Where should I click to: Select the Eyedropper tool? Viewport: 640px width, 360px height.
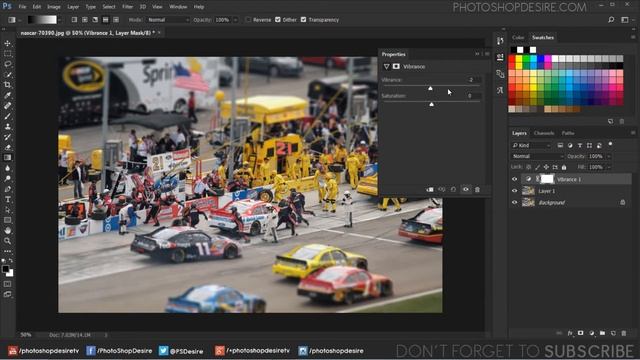[7, 95]
